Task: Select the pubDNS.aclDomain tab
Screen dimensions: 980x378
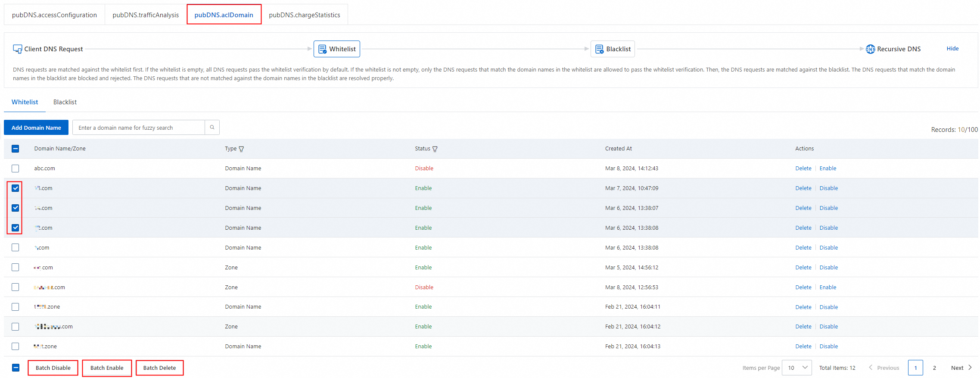Action: coord(224,15)
